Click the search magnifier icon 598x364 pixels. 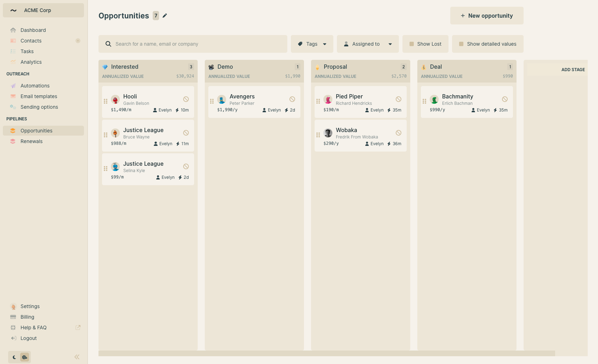108,44
